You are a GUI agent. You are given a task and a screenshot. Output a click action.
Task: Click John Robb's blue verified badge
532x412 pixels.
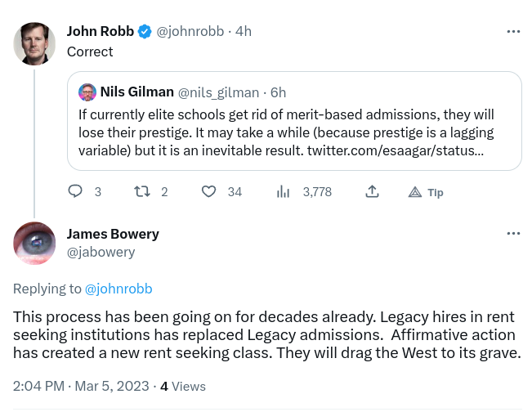click(145, 31)
